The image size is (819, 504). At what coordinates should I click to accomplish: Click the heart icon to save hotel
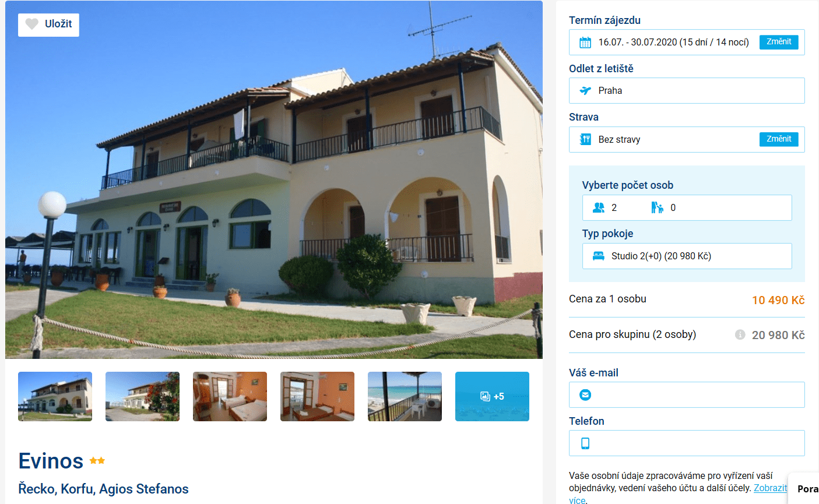(x=32, y=24)
